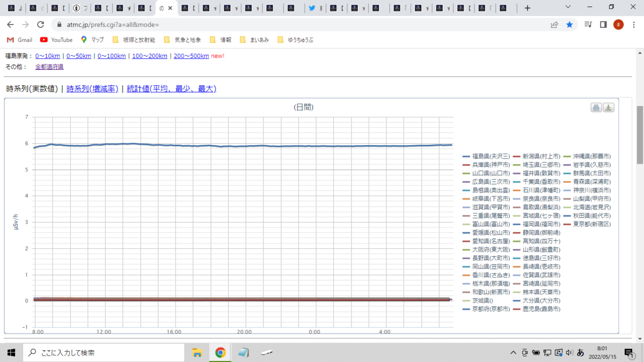The width and height of the screenshot is (644, 362).
Task: Toggle the bookmark star for this page
Action: click(x=569, y=25)
